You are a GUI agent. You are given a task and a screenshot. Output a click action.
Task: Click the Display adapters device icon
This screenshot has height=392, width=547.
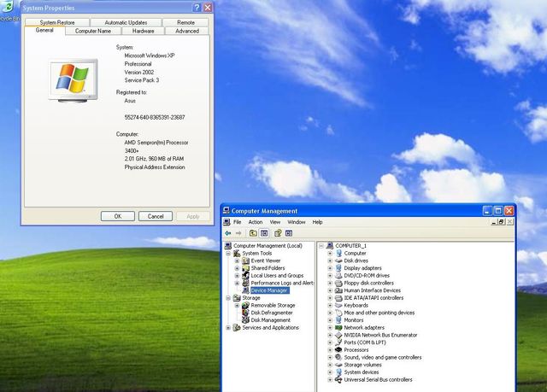pos(338,268)
